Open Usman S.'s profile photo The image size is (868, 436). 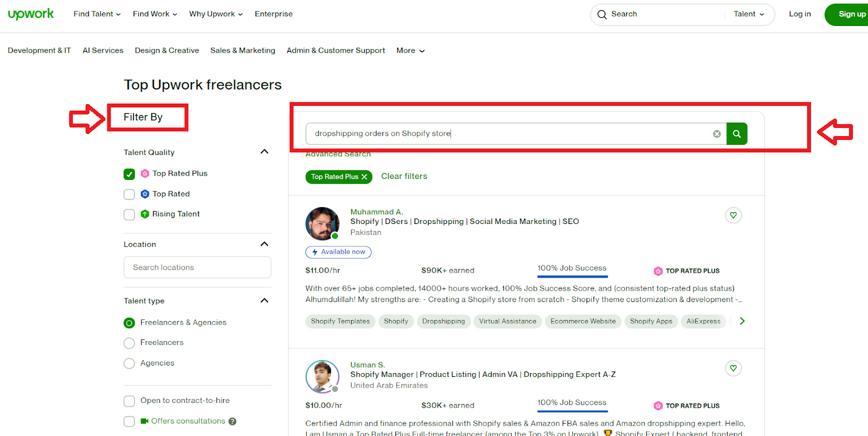pyautogui.click(x=322, y=376)
